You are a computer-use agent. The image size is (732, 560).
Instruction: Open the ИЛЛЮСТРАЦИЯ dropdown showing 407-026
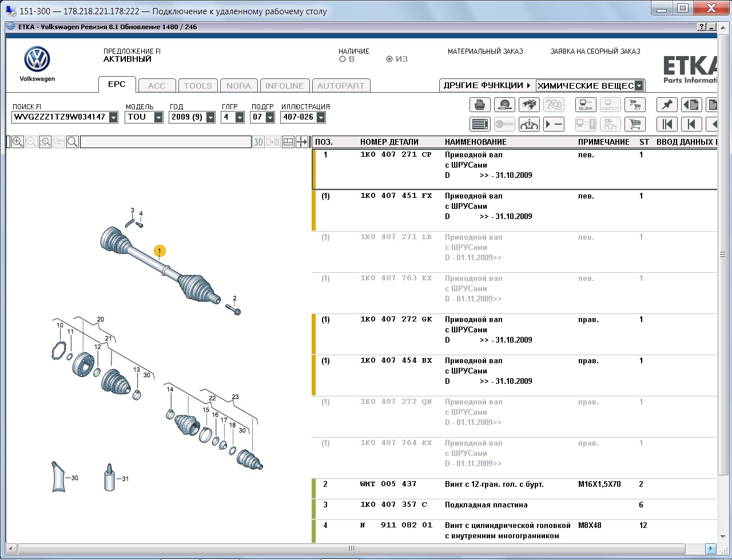point(321,117)
